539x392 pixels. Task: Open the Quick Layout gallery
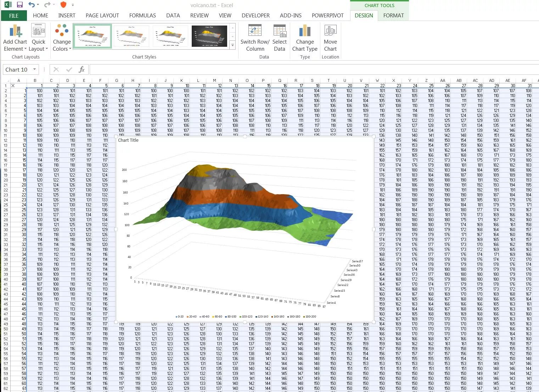click(x=38, y=38)
